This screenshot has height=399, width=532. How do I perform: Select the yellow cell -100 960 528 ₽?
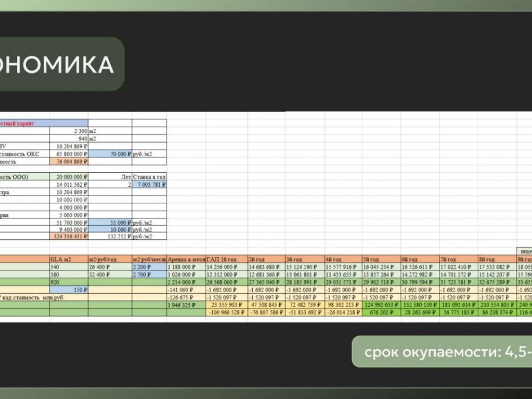(226, 313)
